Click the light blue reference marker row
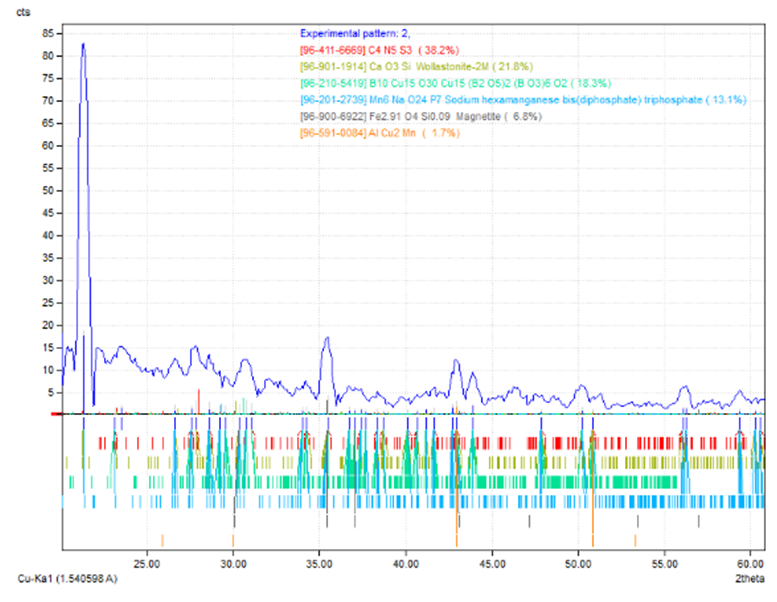 (x=400, y=501)
